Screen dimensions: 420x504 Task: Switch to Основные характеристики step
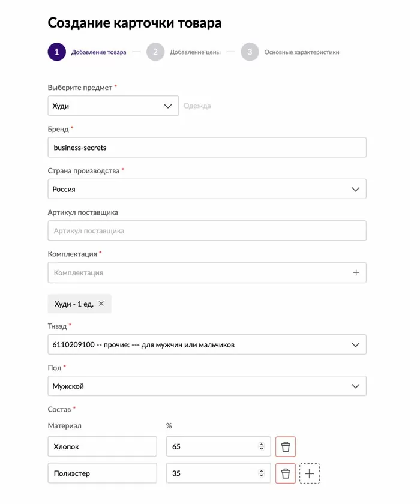tap(301, 52)
